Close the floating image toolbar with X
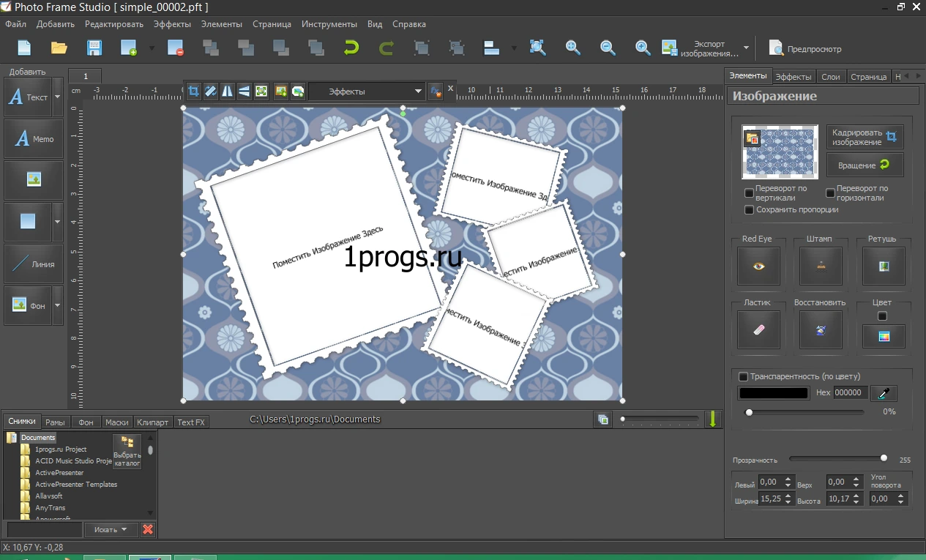 [451, 89]
